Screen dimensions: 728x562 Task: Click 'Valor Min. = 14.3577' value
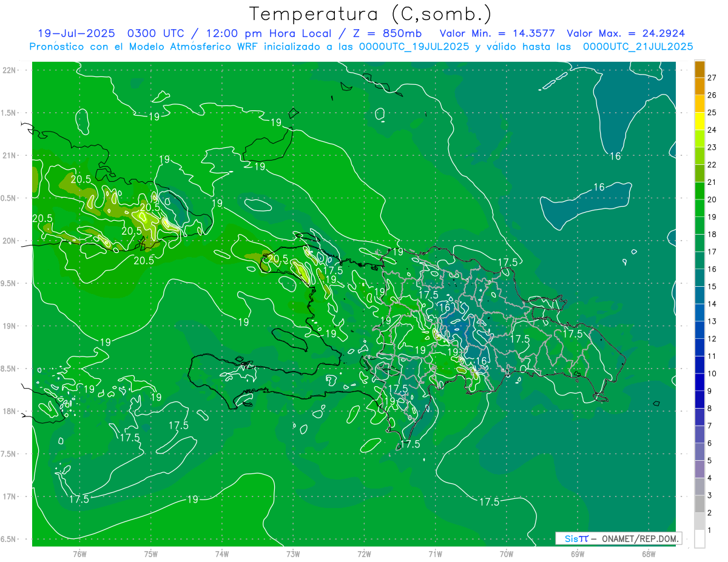click(496, 33)
